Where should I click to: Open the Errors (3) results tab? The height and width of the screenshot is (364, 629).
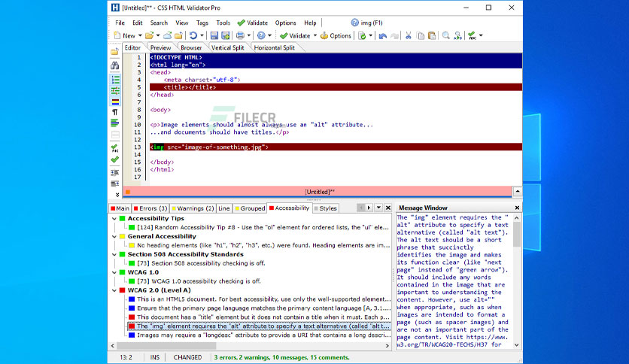(x=150, y=208)
